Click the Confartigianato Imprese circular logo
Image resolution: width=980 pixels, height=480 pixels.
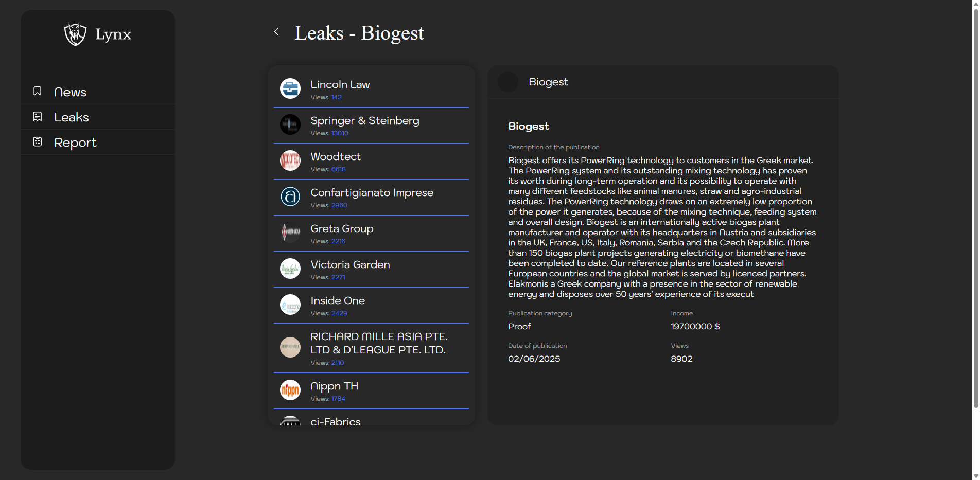coord(290,197)
